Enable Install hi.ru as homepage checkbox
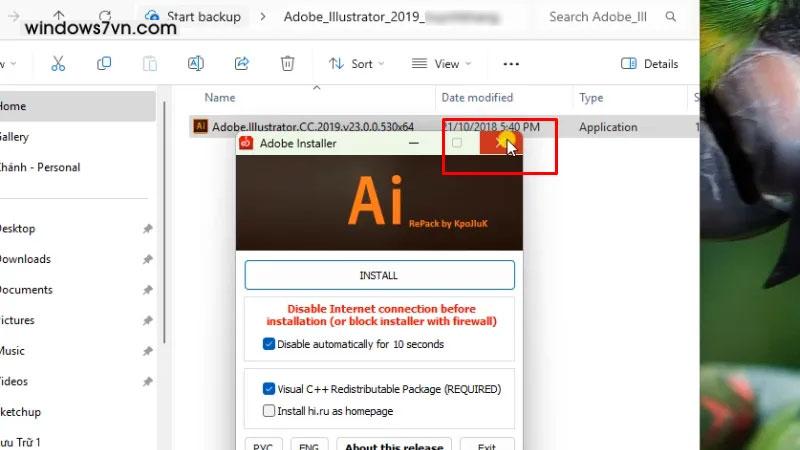The image size is (800, 450). click(x=269, y=411)
